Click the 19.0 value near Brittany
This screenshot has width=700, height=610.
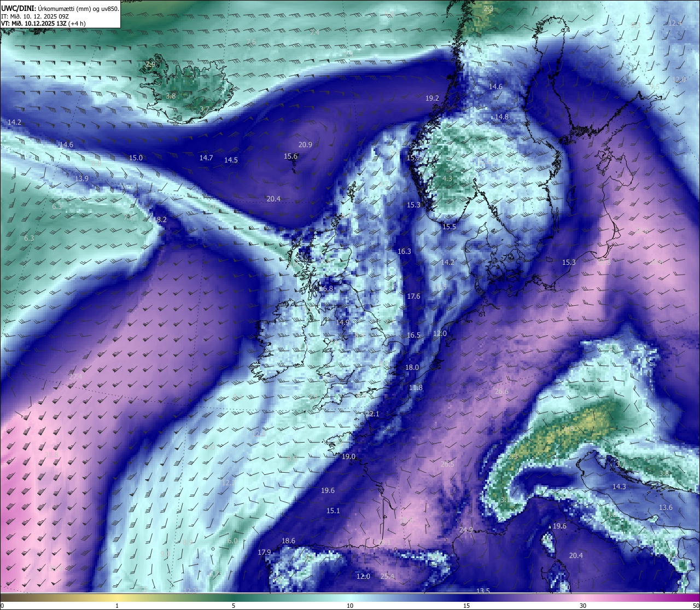[x=348, y=457]
